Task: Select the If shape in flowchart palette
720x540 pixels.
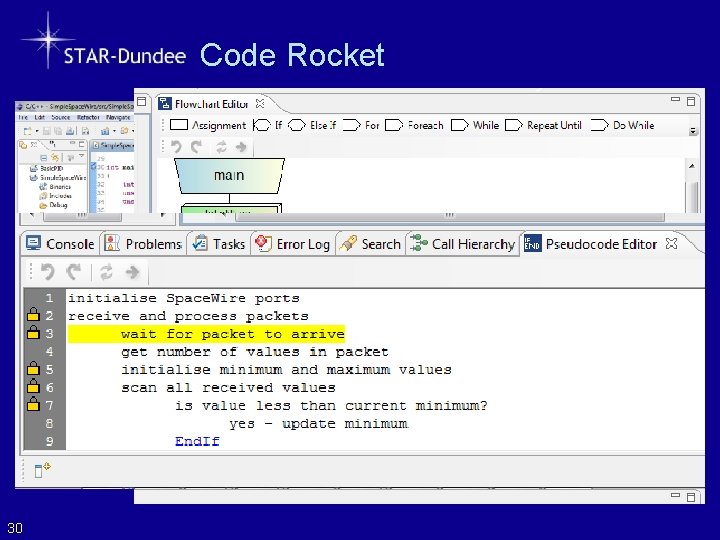Action: (x=268, y=125)
